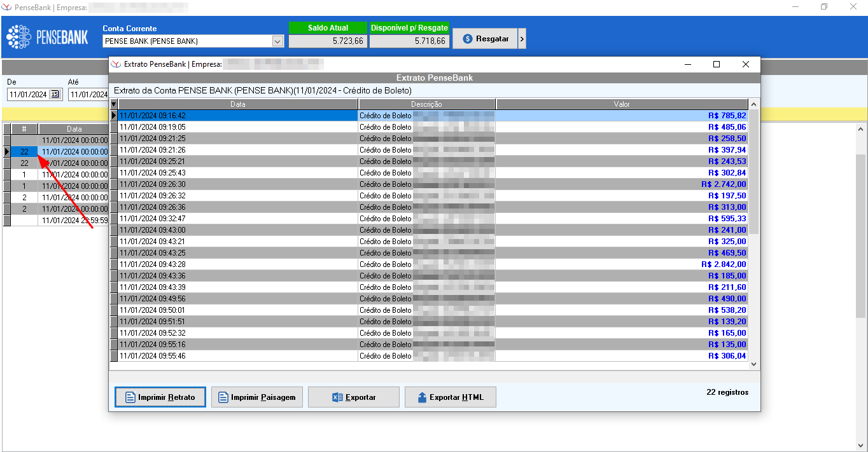Sort by the Data column header in Extrato
Viewport: 868px width, 452px height.
pos(238,104)
